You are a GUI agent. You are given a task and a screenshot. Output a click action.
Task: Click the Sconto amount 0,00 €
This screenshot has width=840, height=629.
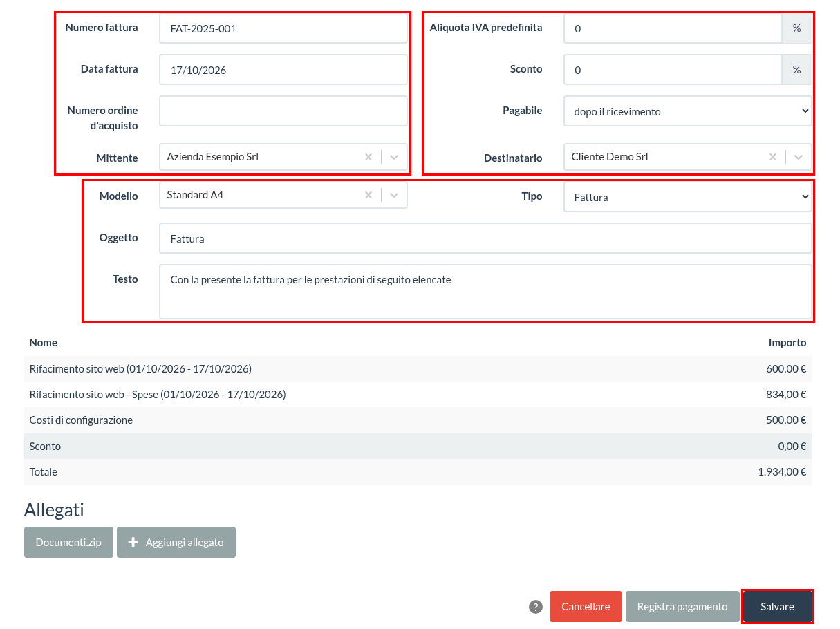tap(792, 446)
